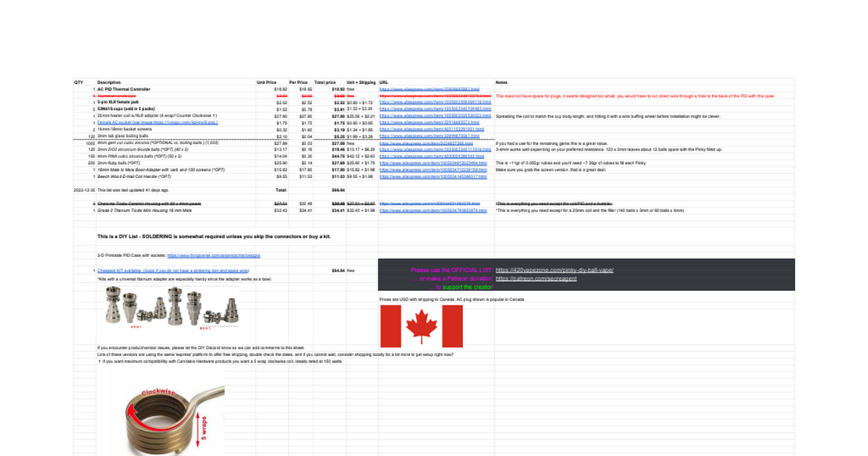
Task: Select 'Please use the OFFICIAL LIST' text
Action: pos(451,269)
